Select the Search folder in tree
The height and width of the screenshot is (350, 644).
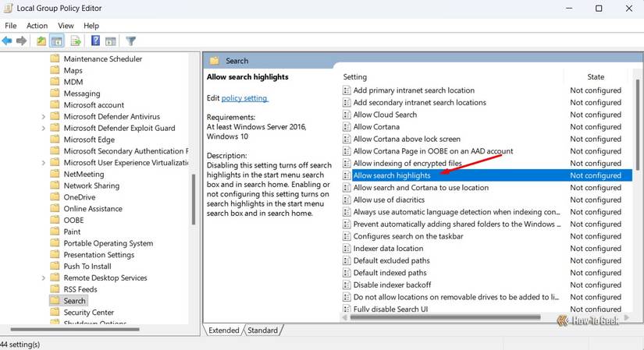[74, 301]
